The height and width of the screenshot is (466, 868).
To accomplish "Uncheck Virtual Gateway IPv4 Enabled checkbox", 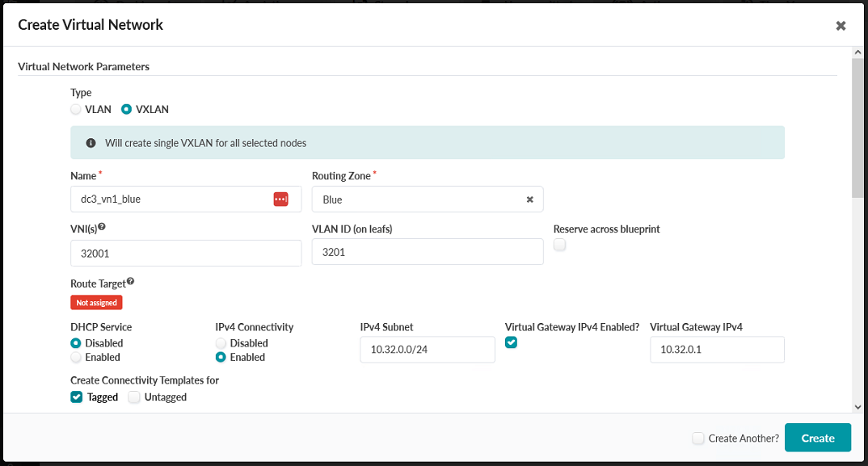I will (511, 342).
